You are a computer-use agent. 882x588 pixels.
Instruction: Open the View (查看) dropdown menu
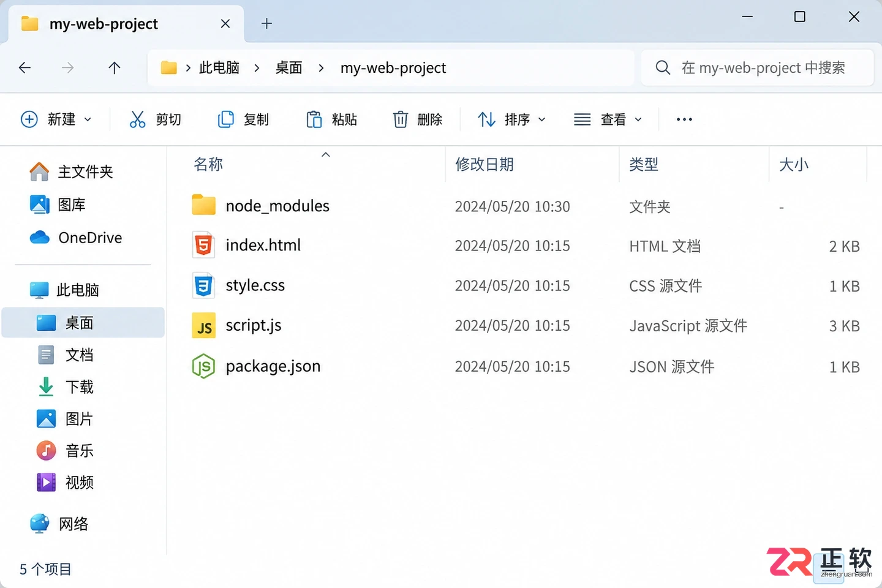pos(608,119)
